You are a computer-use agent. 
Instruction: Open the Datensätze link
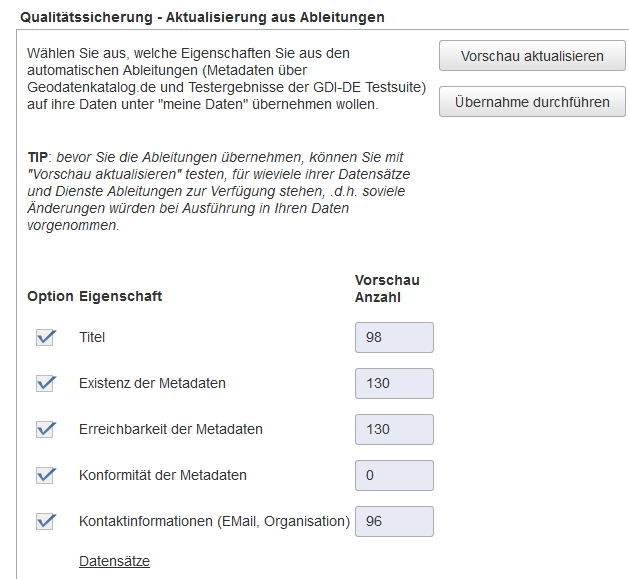tap(114, 561)
